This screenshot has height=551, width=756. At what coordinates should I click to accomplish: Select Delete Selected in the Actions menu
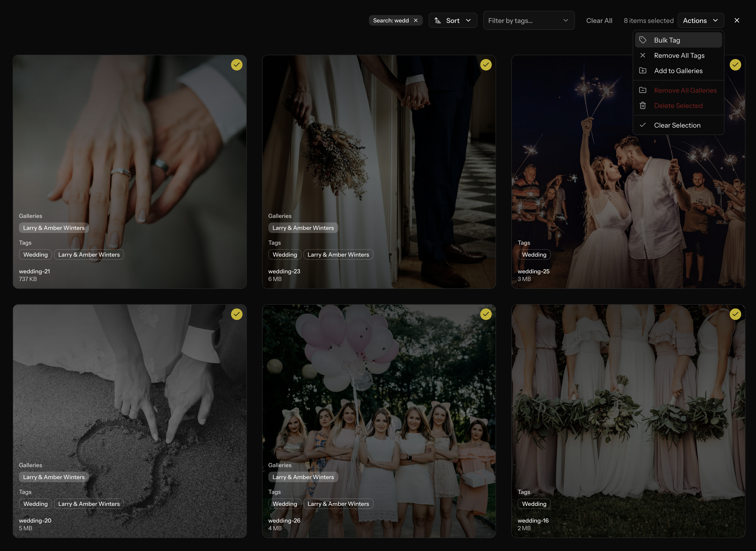click(678, 106)
